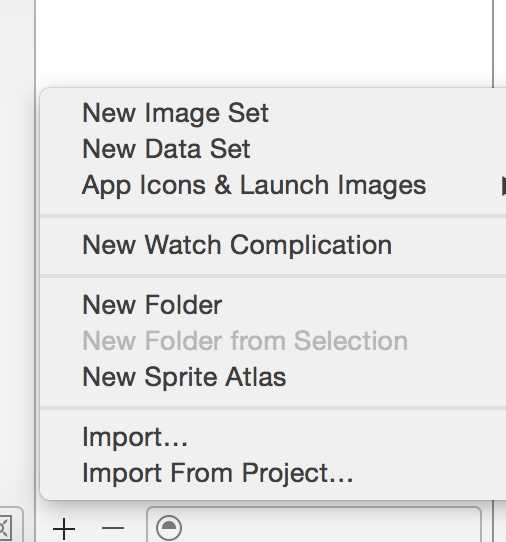Click the bottom bar between minus and filter
The image size is (506, 542).
click(x=136, y=528)
